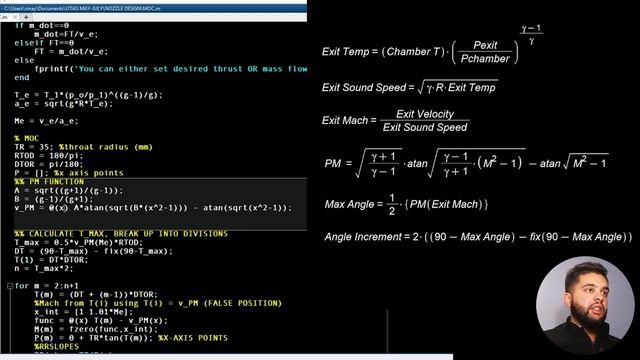This screenshot has height=360, width=640.
Task: Click the 'PM' Prandtl-Meyer equation
Action: (x=467, y=163)
